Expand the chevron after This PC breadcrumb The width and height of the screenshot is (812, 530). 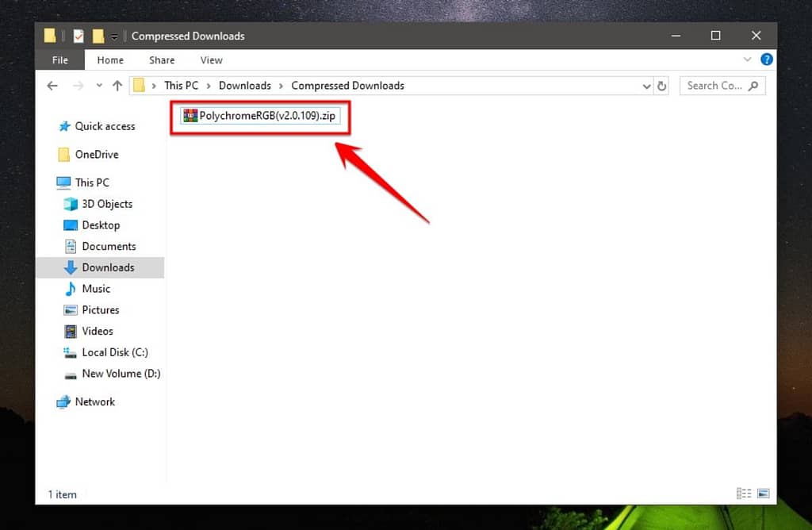coord(209,86)
